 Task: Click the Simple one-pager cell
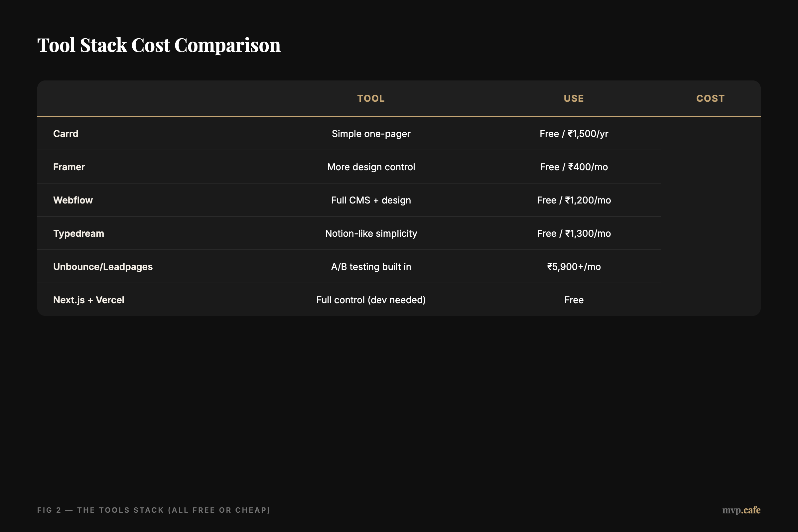pyautogui.click(x=370, y=133)
